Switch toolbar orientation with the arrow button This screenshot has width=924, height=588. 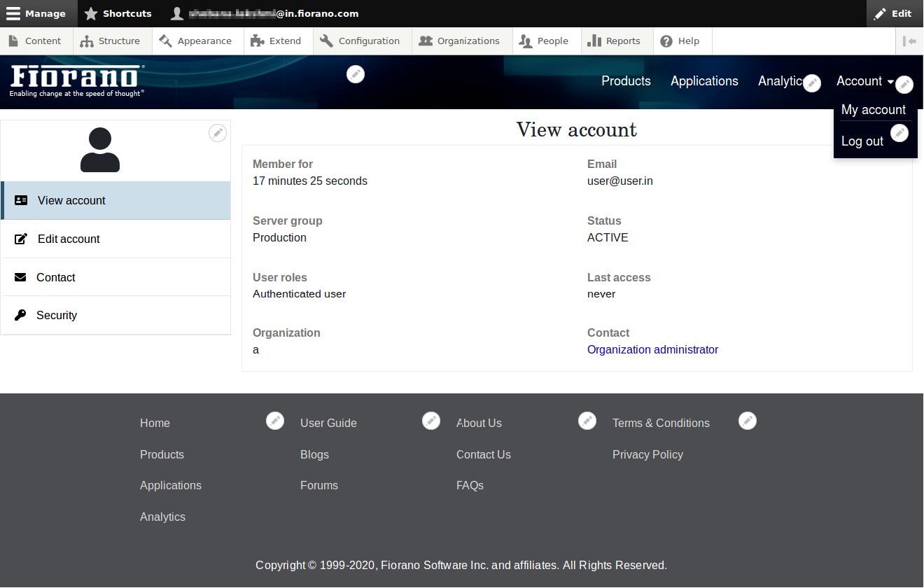tap(909, 41)
